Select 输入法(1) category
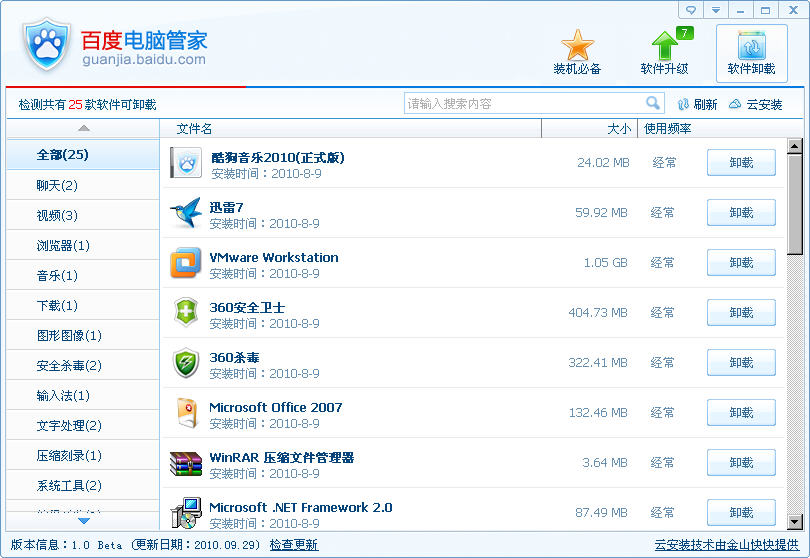 click(x=83, y=395)
